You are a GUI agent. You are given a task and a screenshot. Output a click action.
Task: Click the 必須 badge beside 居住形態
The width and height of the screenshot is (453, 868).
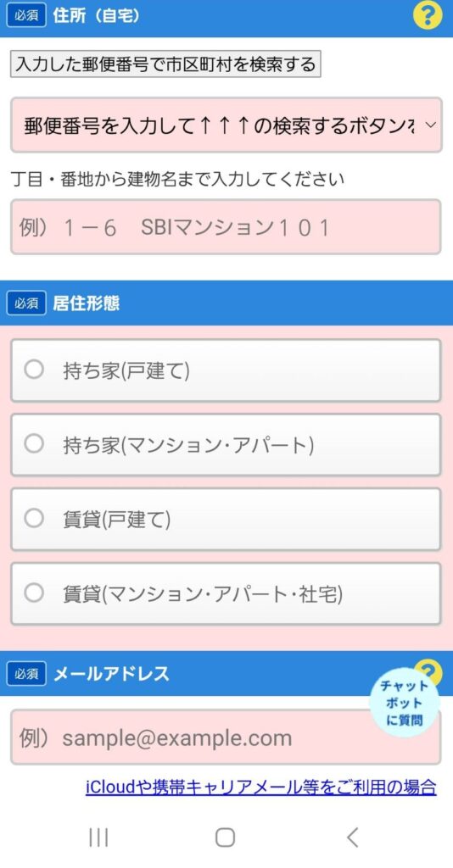pyautogui.click(x=26, y=303)
